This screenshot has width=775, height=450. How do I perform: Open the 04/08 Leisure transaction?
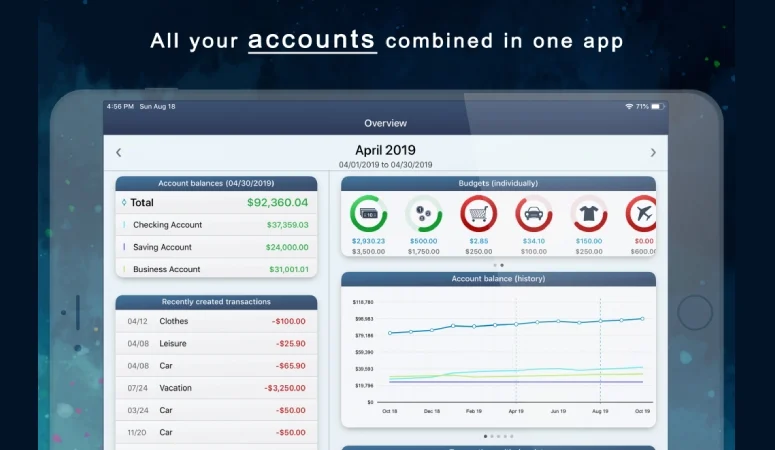[x=216, y=343]
